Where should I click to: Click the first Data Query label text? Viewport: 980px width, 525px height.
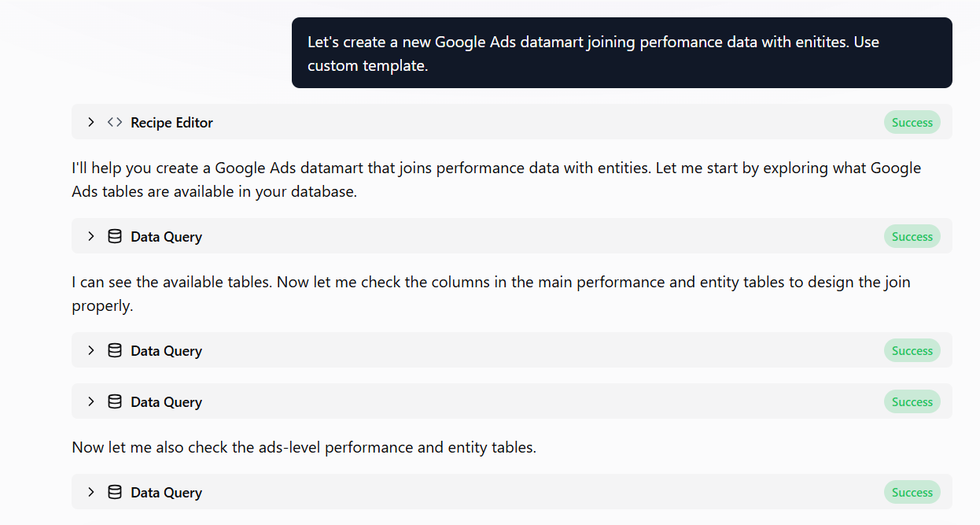click(x=166, y=237)
